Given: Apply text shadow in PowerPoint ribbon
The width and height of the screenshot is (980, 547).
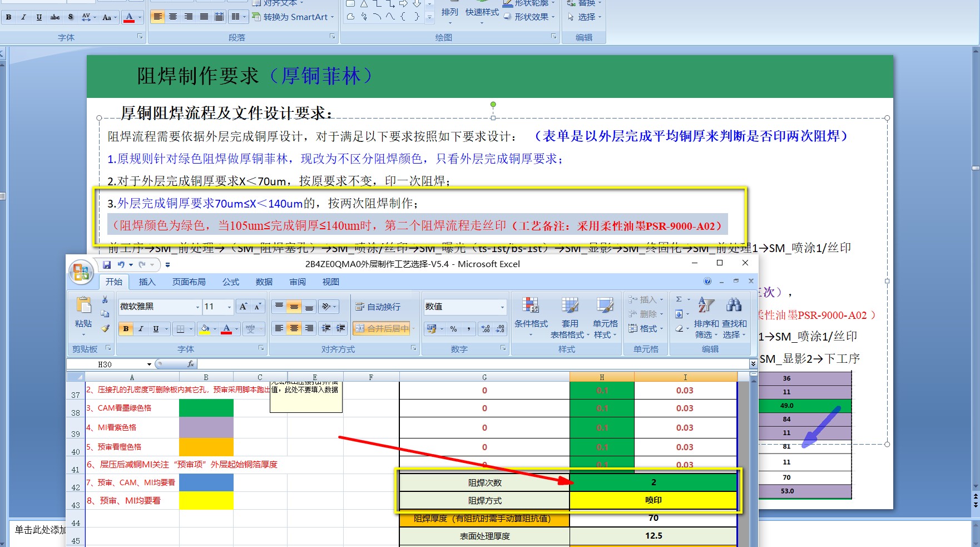Looking at the screenshot, I should pyautogui.click(x=71, y=17).
